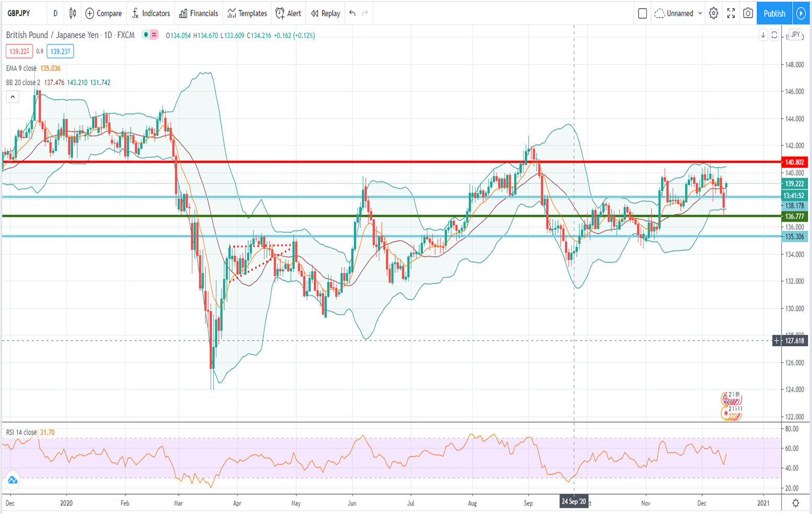The width and height of the screenshot is (812, 514).
Task: Open the Unnamed layout dropdown
Action: tap(679, 14)
